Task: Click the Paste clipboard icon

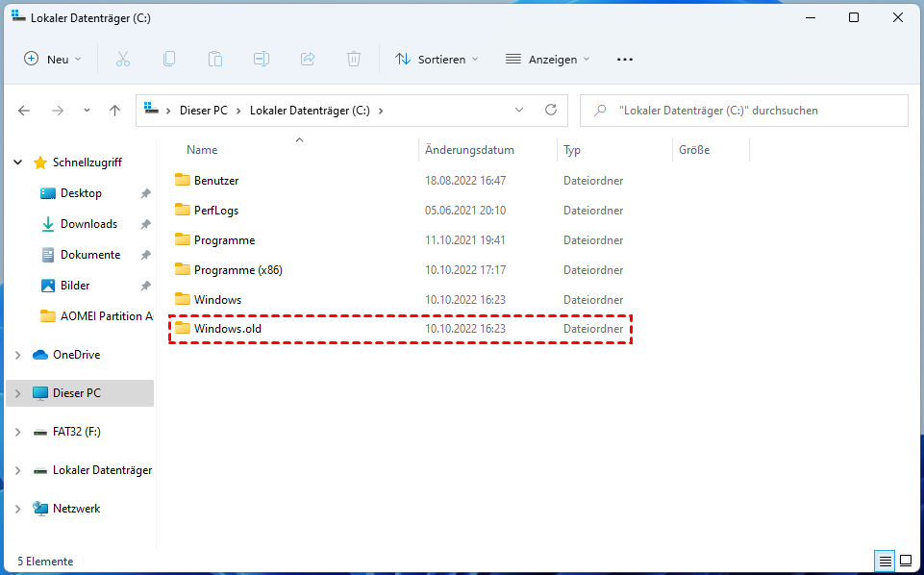Action: click(x=215, y=59)
